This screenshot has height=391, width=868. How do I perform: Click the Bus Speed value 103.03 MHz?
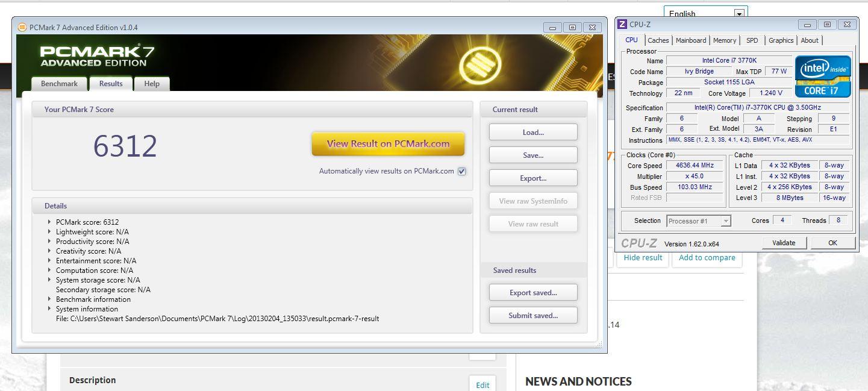(695, 187)
